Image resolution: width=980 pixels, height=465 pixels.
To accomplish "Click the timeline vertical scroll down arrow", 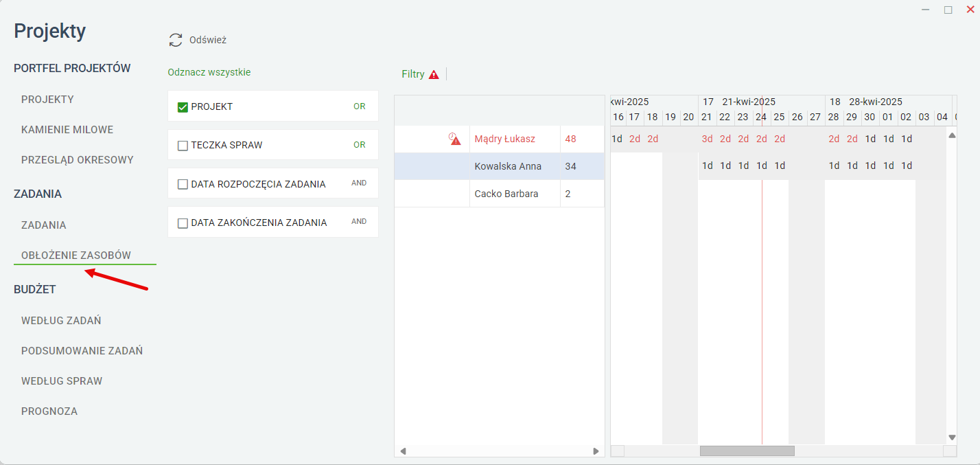I will click(952, 438).
